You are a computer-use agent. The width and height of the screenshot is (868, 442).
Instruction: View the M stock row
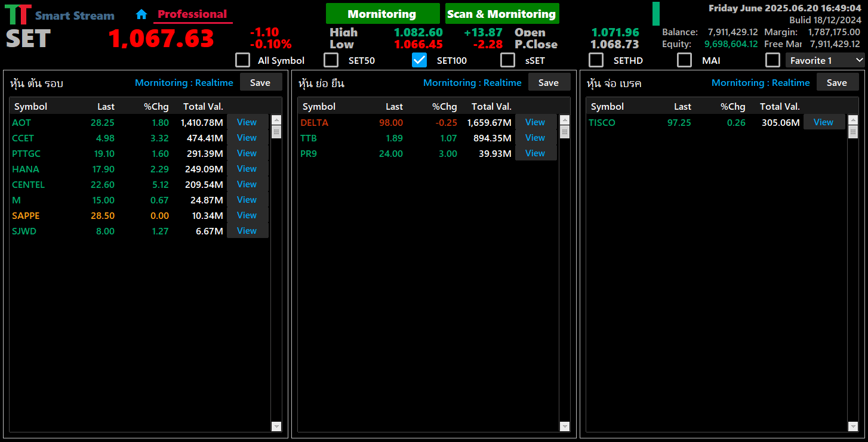tap(247, 200)
